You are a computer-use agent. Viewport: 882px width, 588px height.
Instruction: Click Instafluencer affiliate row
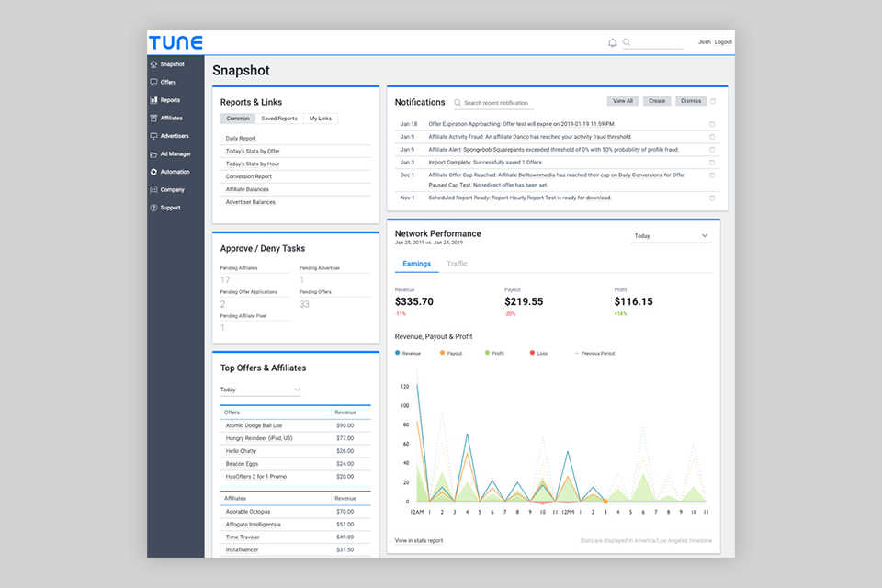pyautogui.click(x=296, y=550)
